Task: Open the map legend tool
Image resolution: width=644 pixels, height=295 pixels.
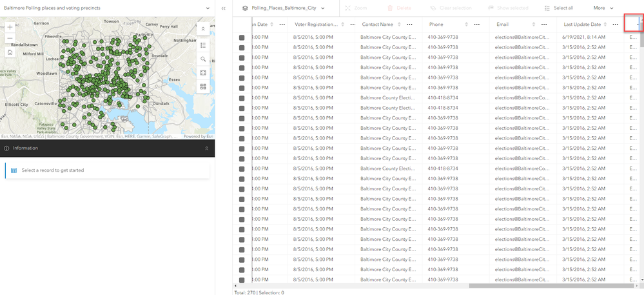Action: pyautogui.click(x=203, y=45)
